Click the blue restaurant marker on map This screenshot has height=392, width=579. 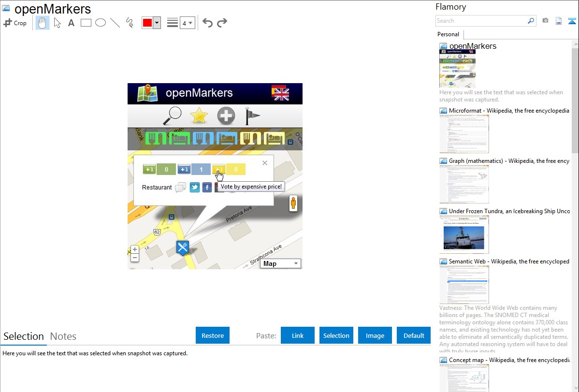183,247
